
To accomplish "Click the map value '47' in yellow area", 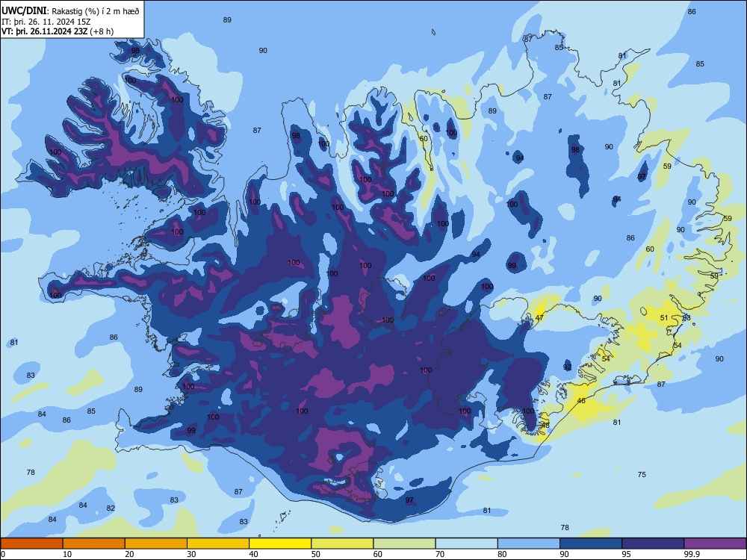I will [x=539, y=317].
